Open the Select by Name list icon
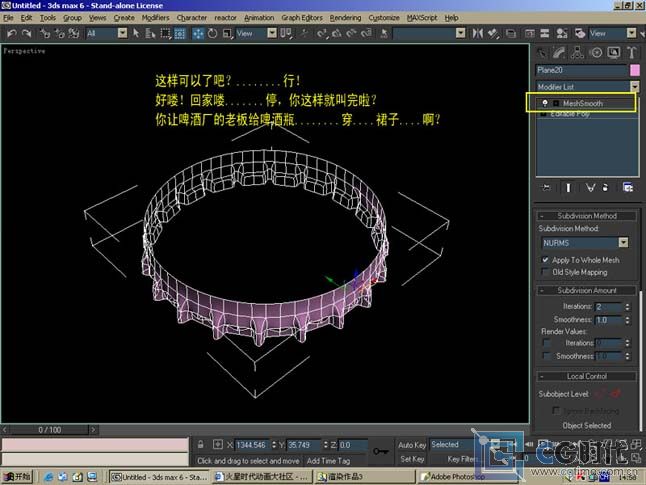 [x=150, y=33]
